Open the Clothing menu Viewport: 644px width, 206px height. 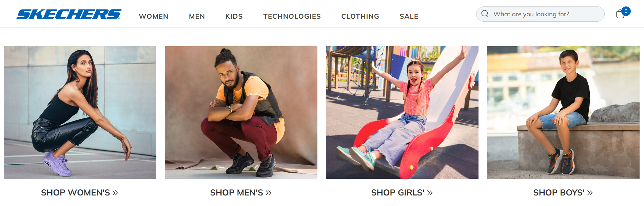[360, 16]
